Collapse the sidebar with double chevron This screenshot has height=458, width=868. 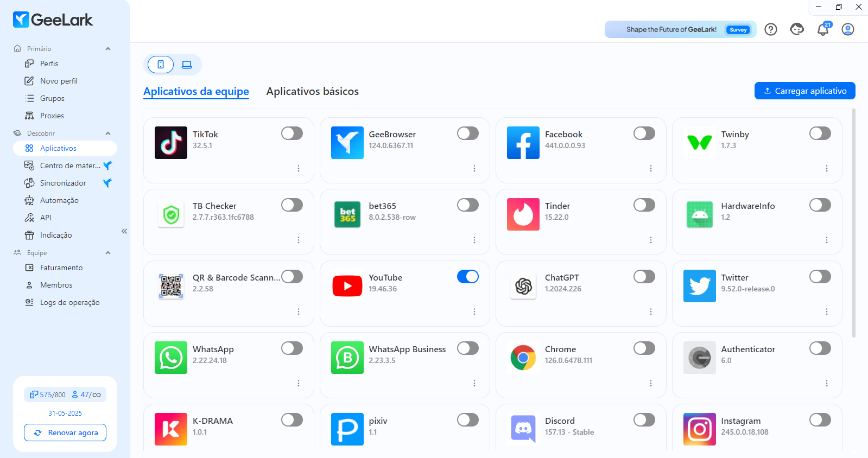click(x=124, y=231)
